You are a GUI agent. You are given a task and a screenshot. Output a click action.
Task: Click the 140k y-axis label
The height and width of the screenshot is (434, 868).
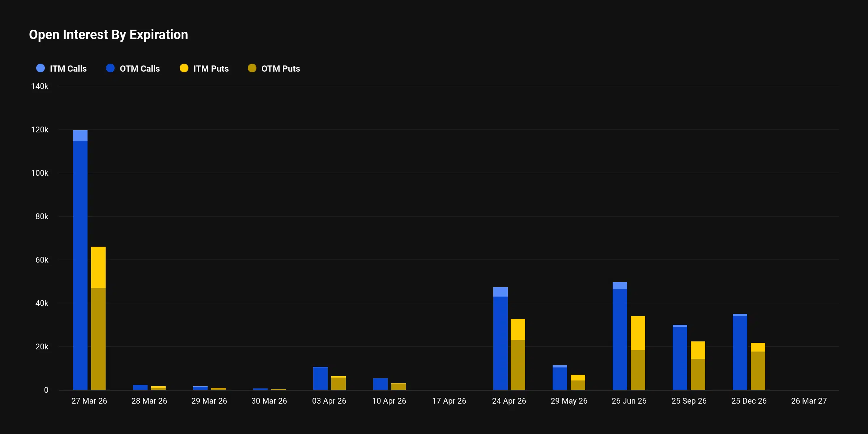click(40, 86)
